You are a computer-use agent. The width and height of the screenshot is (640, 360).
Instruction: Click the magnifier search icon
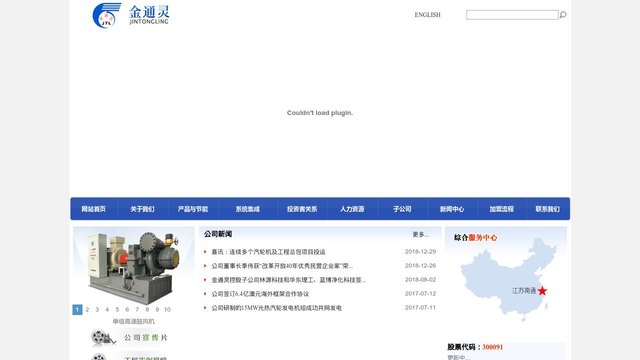563,15
